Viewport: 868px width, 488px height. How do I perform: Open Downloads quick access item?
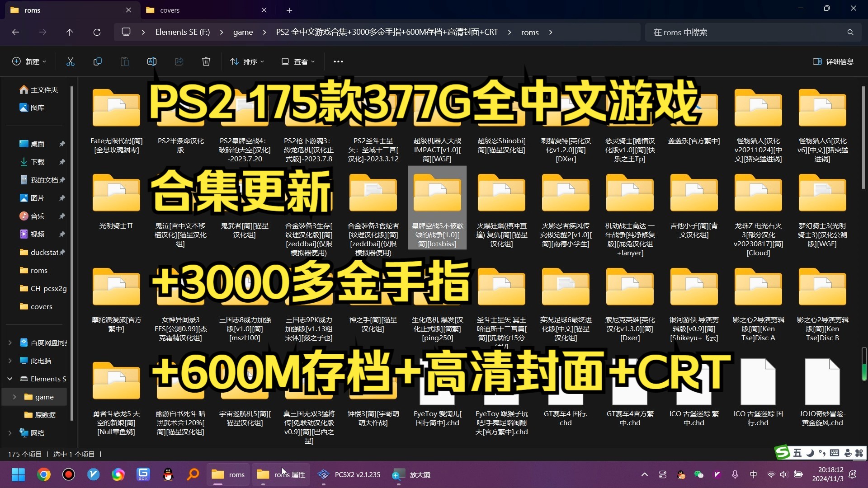pos(33,162)
